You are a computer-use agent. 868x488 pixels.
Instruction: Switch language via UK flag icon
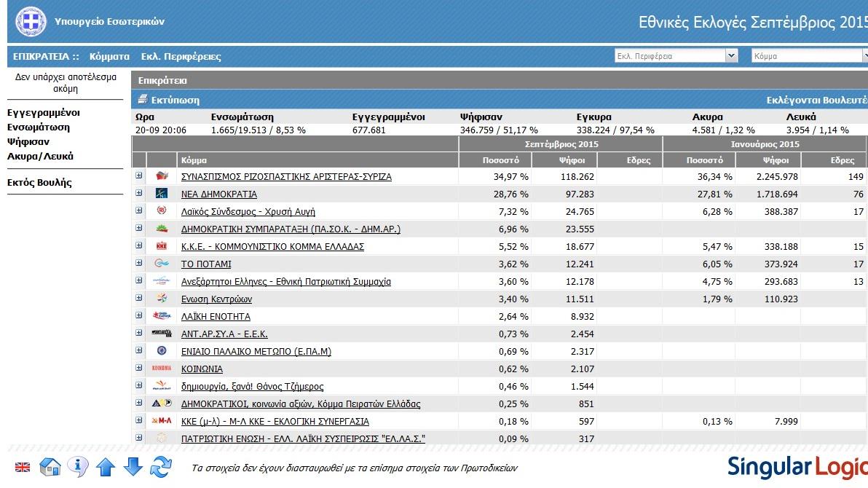tap(23, 467)
